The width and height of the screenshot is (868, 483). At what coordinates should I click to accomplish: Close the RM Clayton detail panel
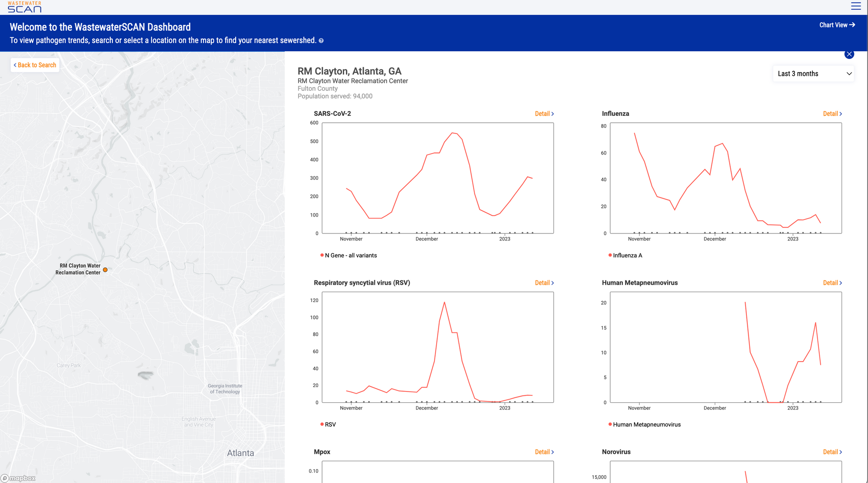tap(849, 54)
